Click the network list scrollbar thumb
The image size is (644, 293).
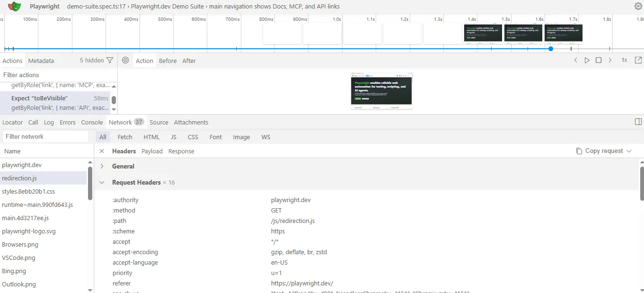(x=90, y=183)
